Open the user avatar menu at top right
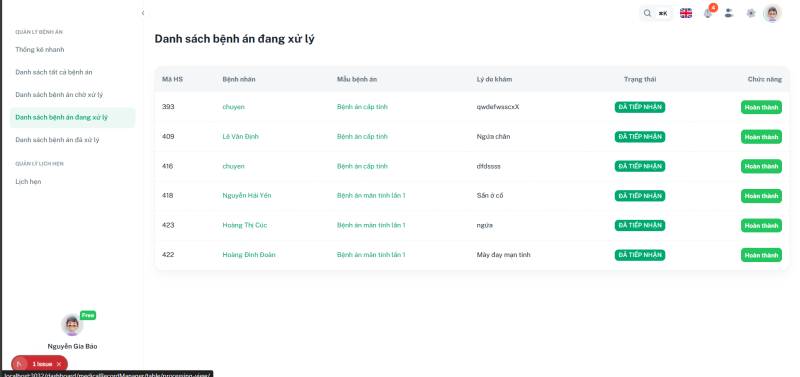This screenshot has height=377, width=800. point(772,13)
